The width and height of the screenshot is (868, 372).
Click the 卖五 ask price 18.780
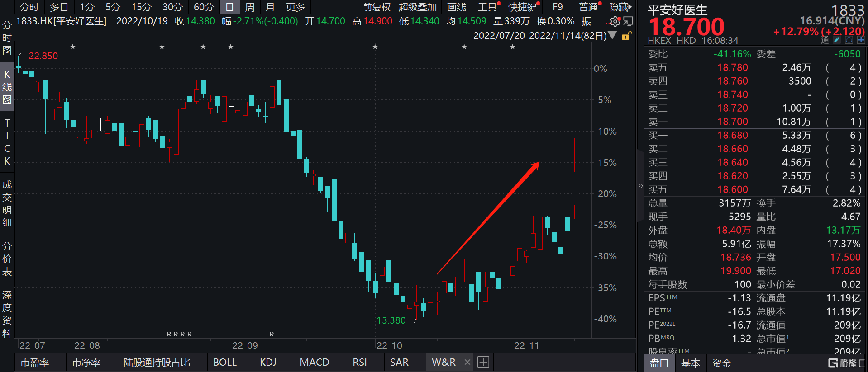pyautogui.click(x=733, y=67)
